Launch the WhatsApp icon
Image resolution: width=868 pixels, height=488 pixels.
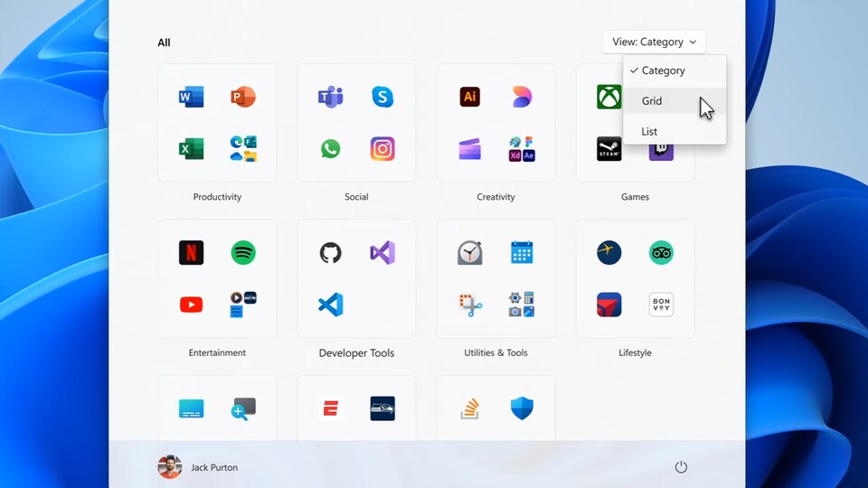(x=330, y=149)
